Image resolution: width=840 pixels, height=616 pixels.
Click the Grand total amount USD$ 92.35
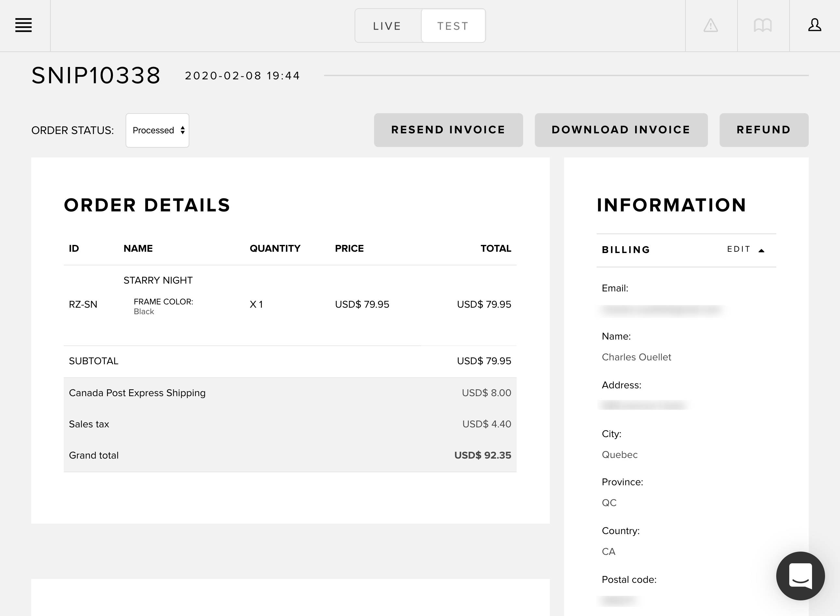tap(482, 455)
